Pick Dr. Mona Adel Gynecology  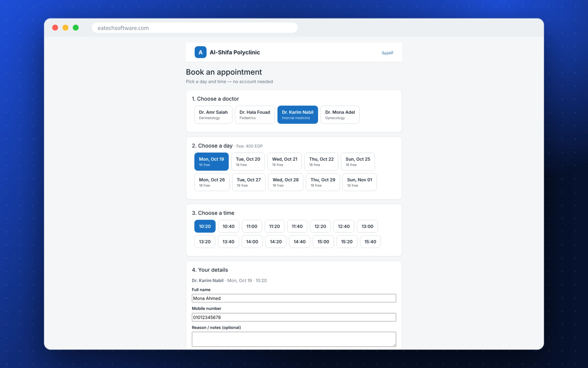340,115
